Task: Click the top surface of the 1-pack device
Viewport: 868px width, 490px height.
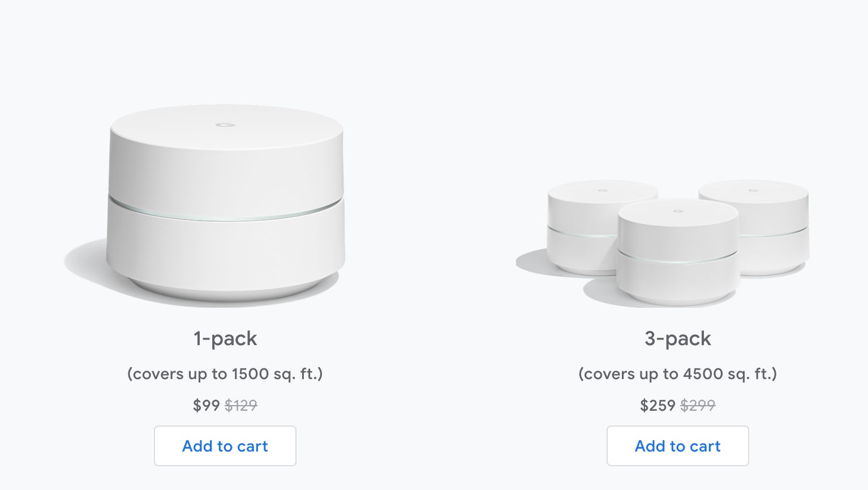Action: pyautogui.click(x=226, y=136)
